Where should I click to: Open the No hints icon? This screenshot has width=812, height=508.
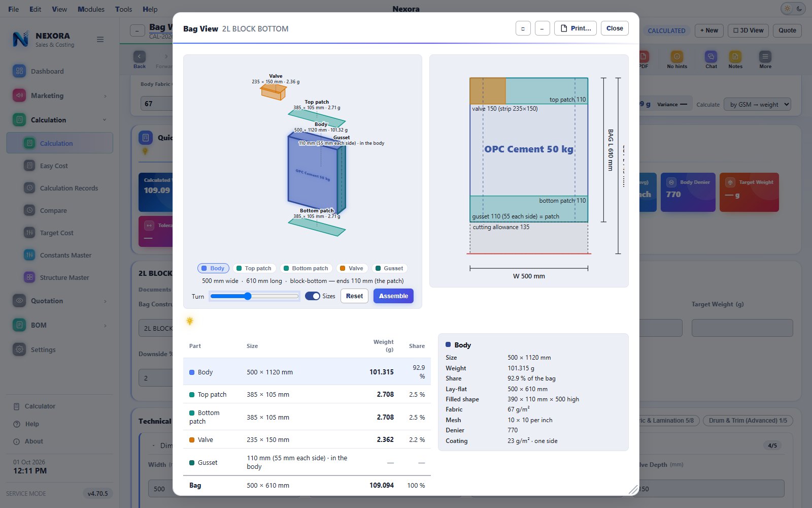677,57
